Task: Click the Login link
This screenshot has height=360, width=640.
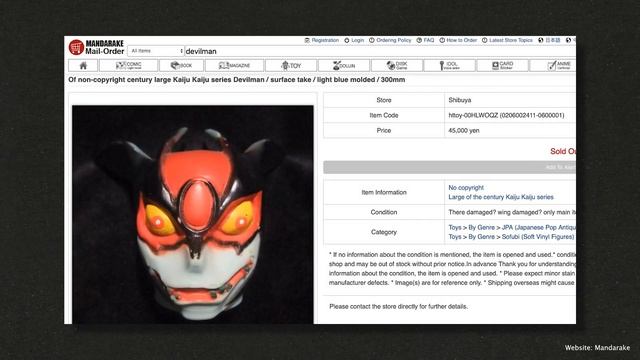Action: click(354, 40)
